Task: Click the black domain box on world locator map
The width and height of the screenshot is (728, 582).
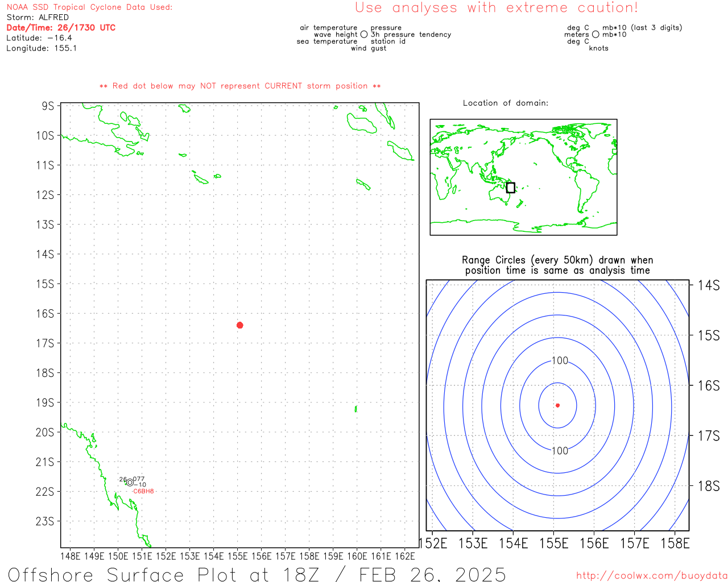Action: 511,188
